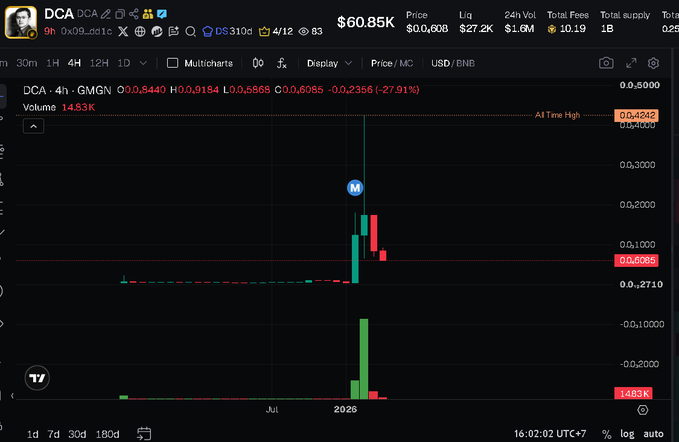Click the $60.85K market cap value

365,23
